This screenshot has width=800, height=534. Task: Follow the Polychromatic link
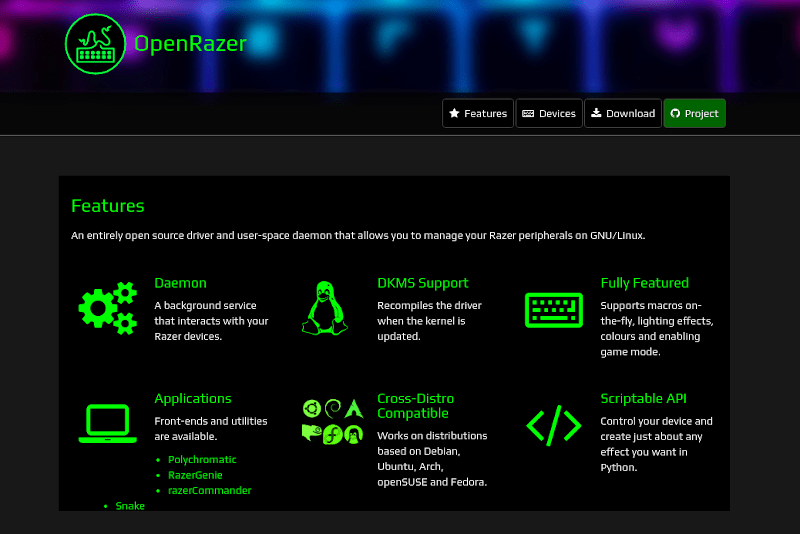(202, 460)
